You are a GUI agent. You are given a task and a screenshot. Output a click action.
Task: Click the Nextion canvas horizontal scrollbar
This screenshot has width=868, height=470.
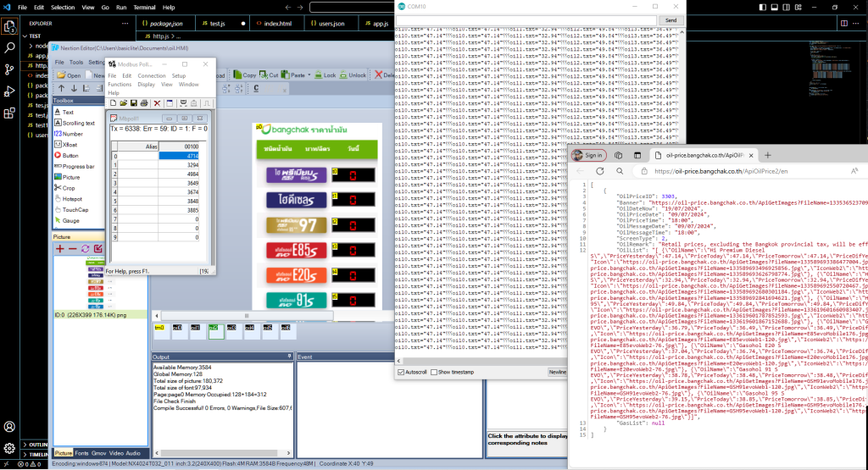point(247,316)
